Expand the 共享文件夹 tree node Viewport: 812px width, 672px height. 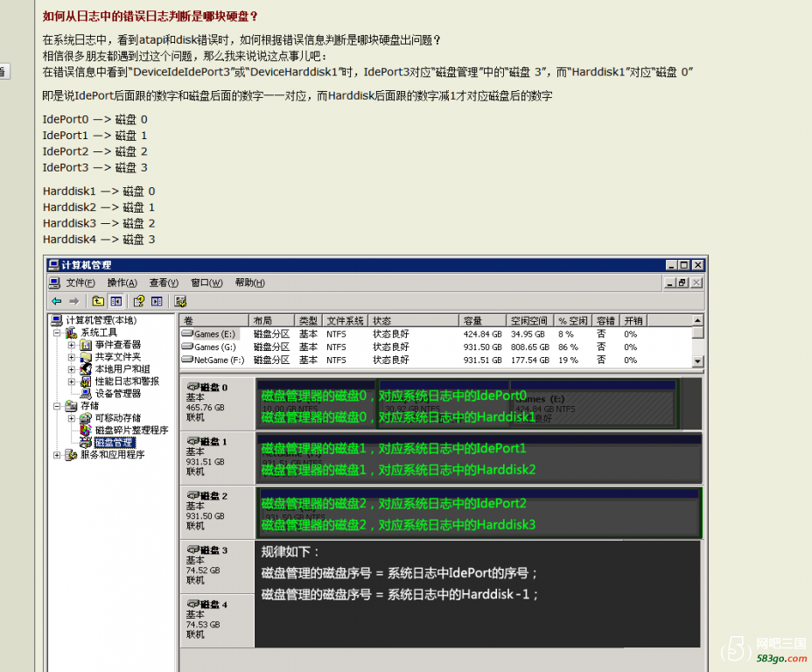[72, 357]
